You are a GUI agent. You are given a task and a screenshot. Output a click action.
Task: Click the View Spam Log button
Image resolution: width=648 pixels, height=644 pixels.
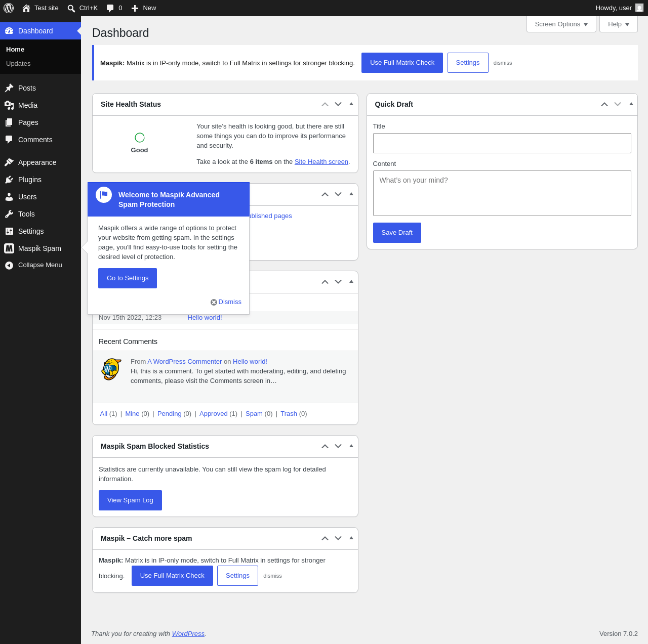(x=130, y=500)
